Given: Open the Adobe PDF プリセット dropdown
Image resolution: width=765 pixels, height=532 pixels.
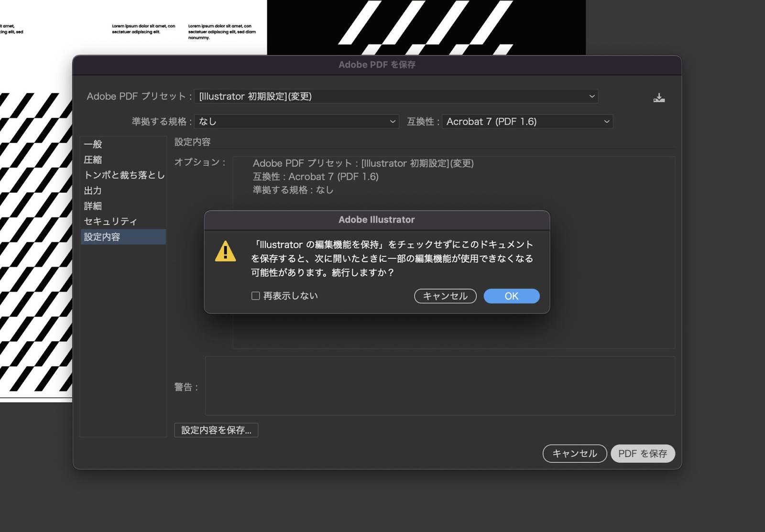Looking at the screenshot, I should (396, 96).
